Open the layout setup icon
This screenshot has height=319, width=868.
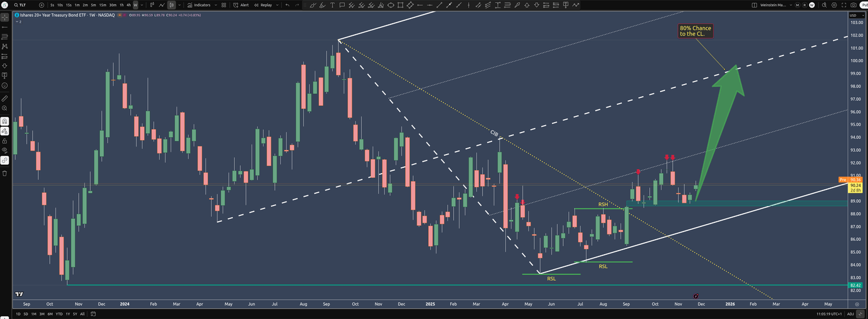(x=754, y=5)
